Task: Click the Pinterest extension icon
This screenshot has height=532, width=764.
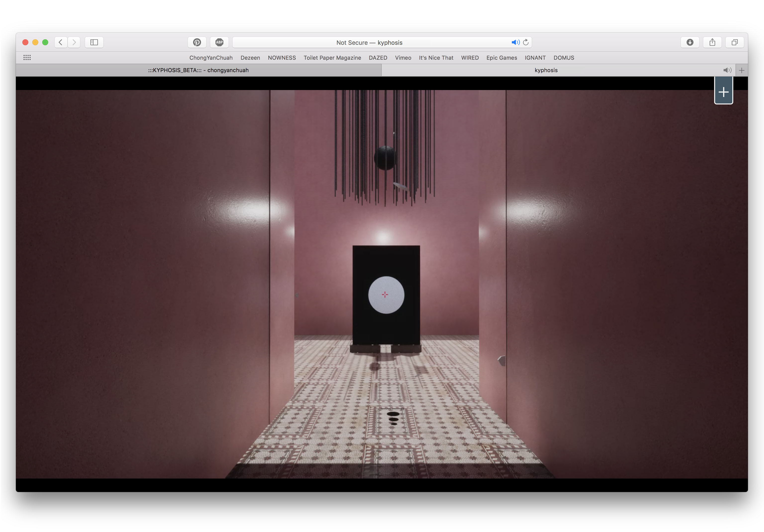Action: pyautogui.click(x=197, y=42)
